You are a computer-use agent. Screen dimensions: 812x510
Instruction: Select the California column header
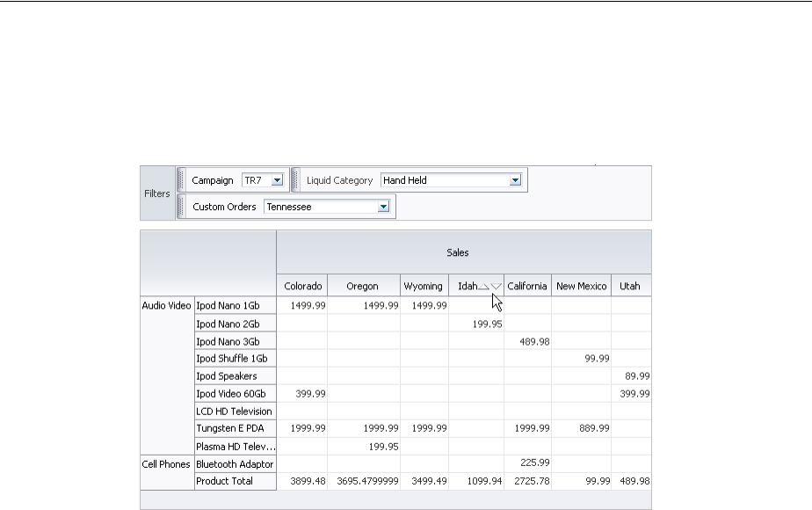(x=527, y=286)
